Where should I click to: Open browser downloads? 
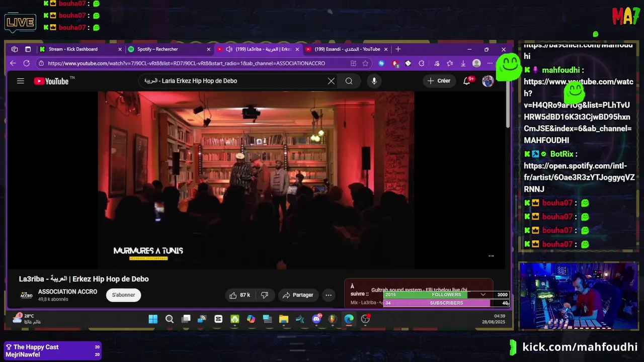pos(463,63)
